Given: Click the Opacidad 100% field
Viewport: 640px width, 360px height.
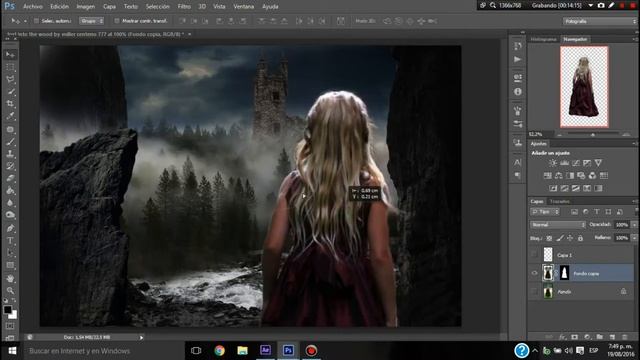Looking at the screenshot, I should [x=622, y=225].
